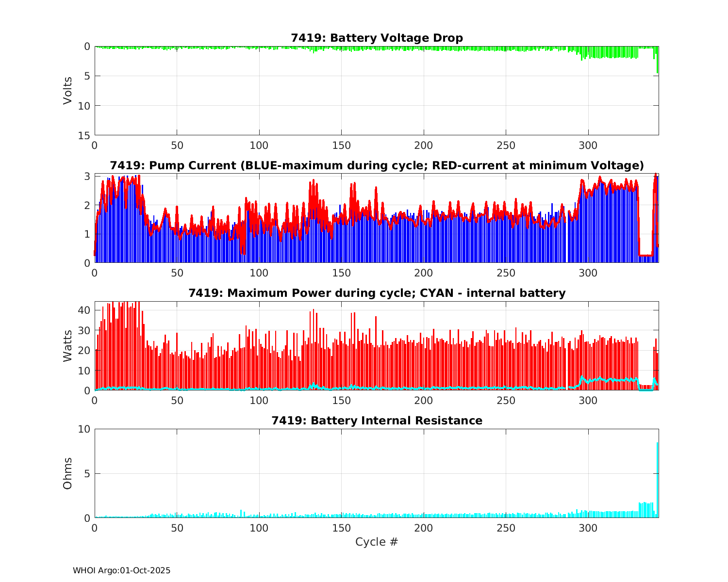
Task: Click the Watts y-axis label
Action: [x=68, y=345]
